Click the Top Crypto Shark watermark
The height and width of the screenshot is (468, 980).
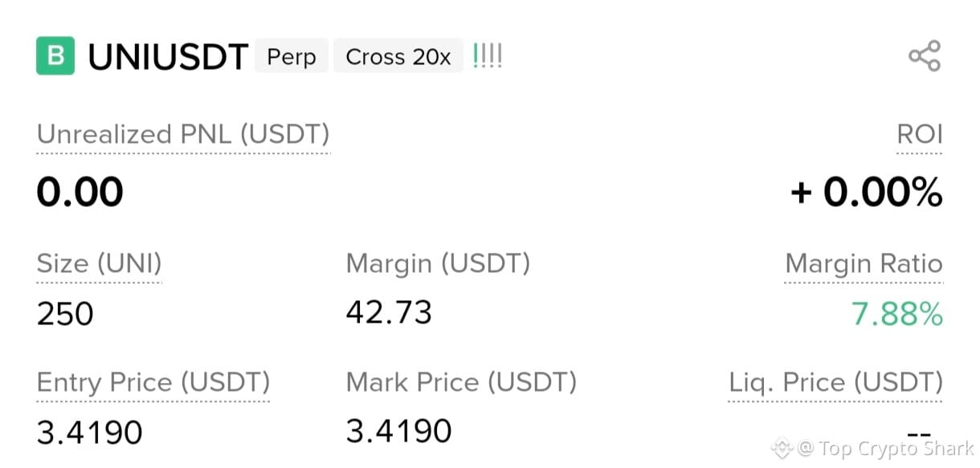(874, 448)
